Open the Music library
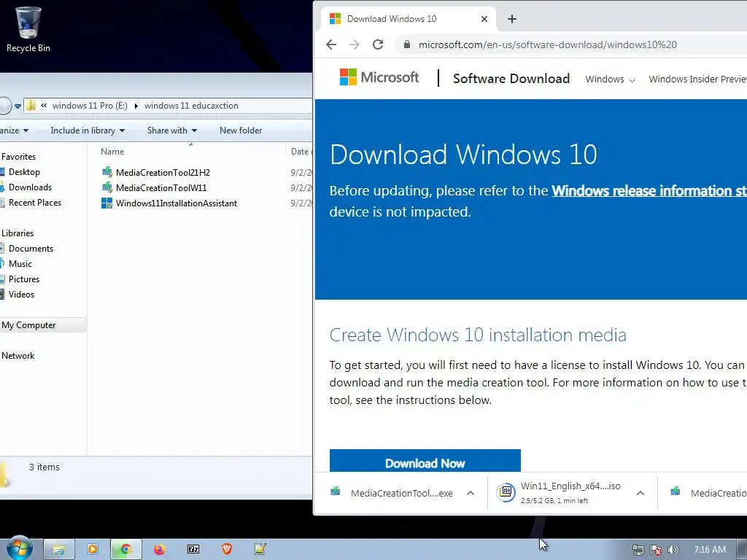 20,264
